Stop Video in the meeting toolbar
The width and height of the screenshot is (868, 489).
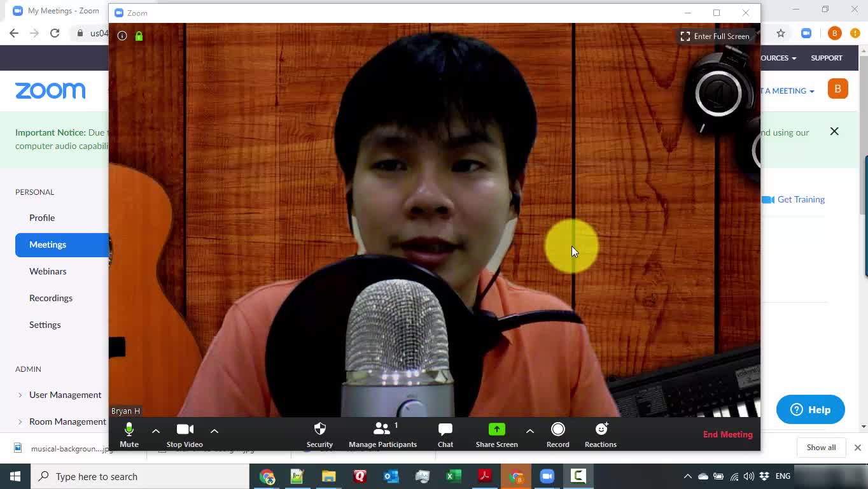[x=185, y=434]
